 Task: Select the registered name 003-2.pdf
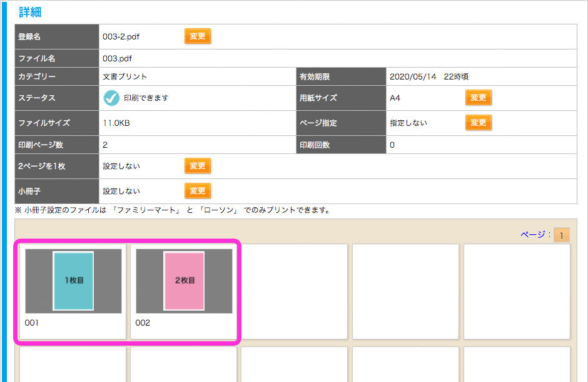coord(121,37)
